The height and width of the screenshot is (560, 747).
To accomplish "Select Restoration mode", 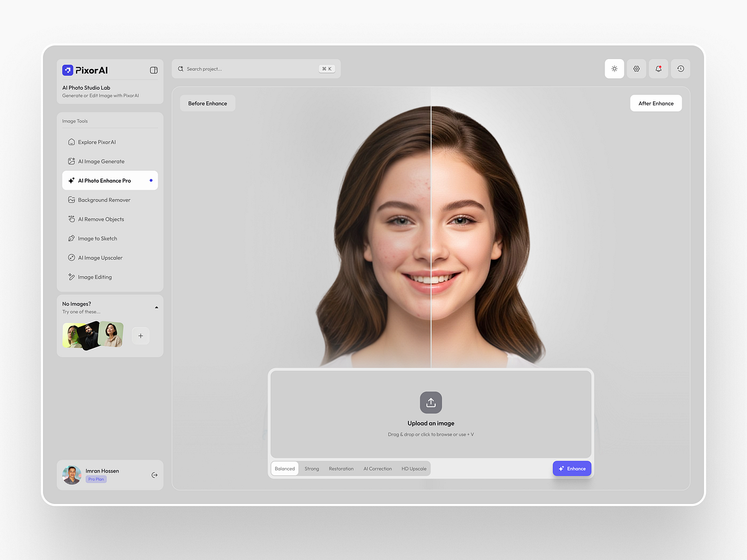I will tap(341, 469).
